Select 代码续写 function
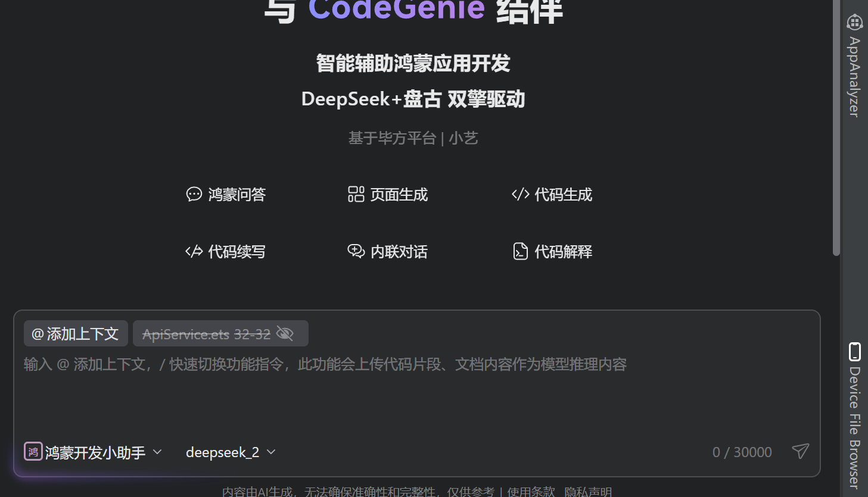This screenshot has height=497, width=868. click(x=226, y=252)
